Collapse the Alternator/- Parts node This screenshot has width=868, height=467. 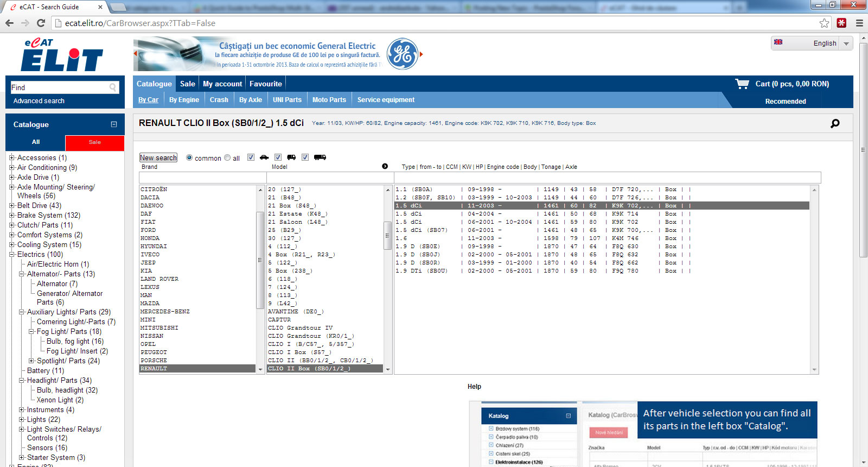pyautogui.click(x=22, y=274)
